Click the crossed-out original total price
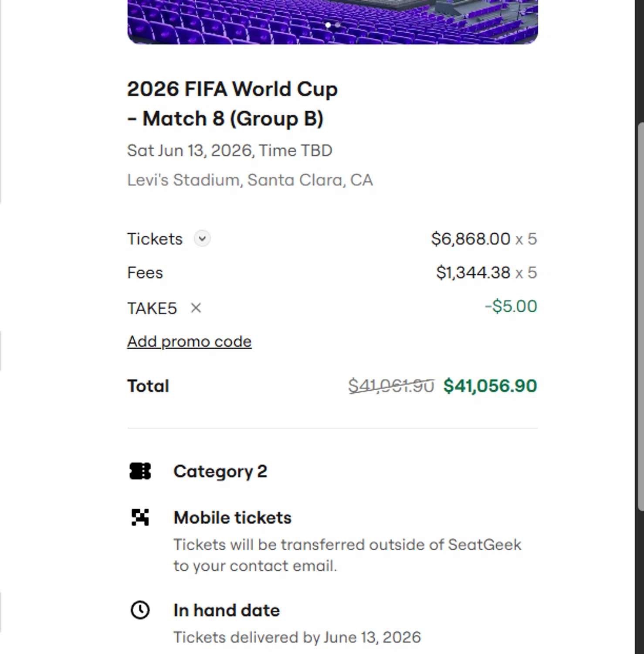This screenshot has height=654, width=644. (391, 386)
